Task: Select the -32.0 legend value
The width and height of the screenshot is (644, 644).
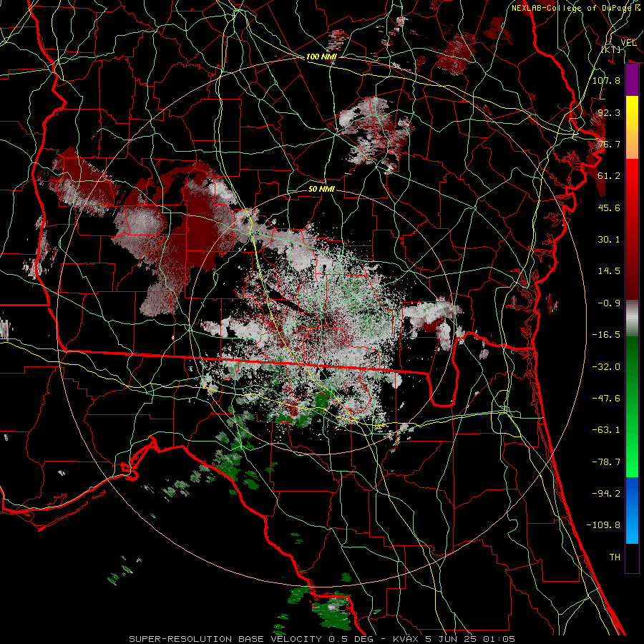Action: pyautogui.click(x=606, y=367)
